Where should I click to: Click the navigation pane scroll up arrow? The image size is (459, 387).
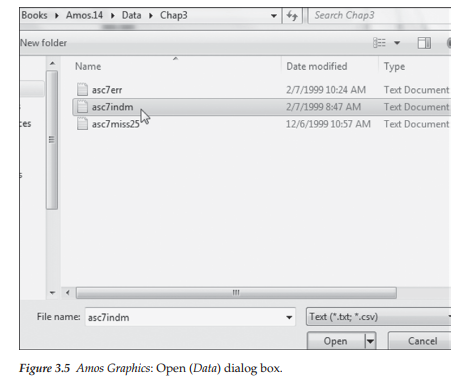(52, 63)
